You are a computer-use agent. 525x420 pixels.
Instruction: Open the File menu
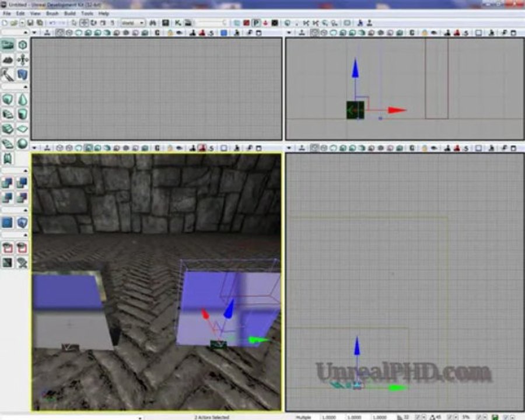click(6, 13)
